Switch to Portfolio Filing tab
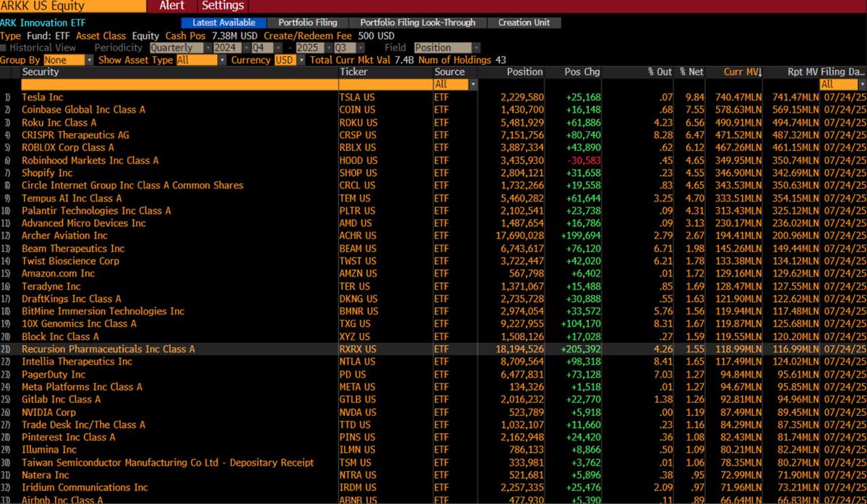Screen dimensions: 867x504 point(308,22)
